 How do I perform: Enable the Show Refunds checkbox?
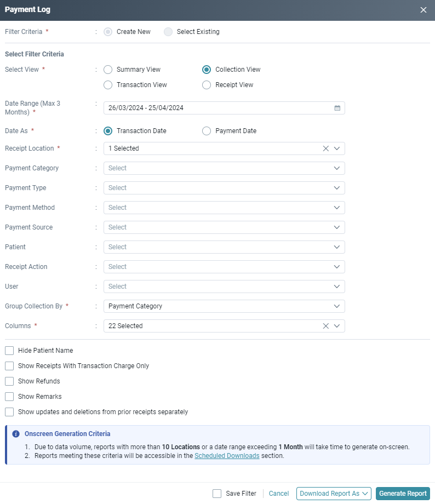click(9, 381)
